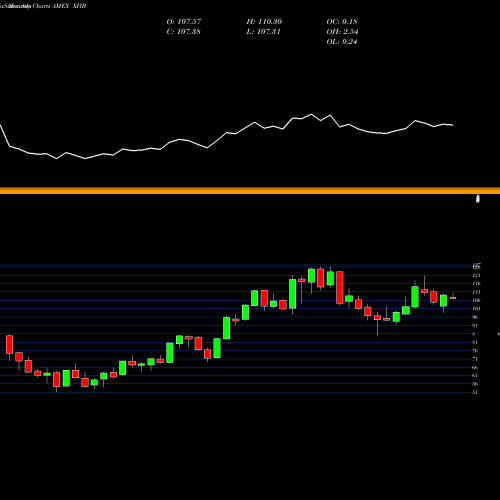Click the 51 price axis label

point(475,392)
